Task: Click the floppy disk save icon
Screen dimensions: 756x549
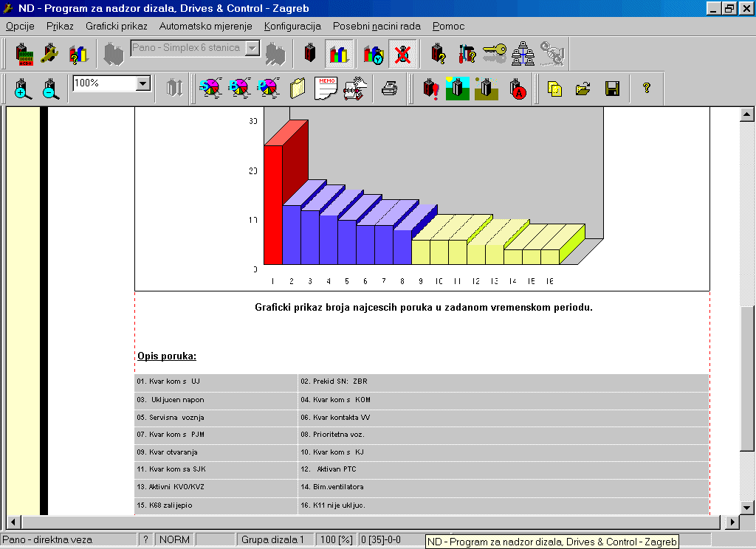Action: 612,89
